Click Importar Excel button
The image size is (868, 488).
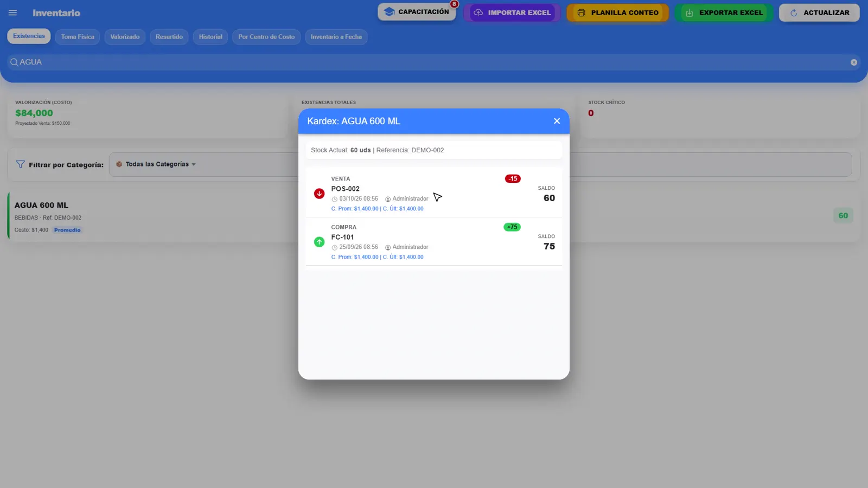(512, 12)
